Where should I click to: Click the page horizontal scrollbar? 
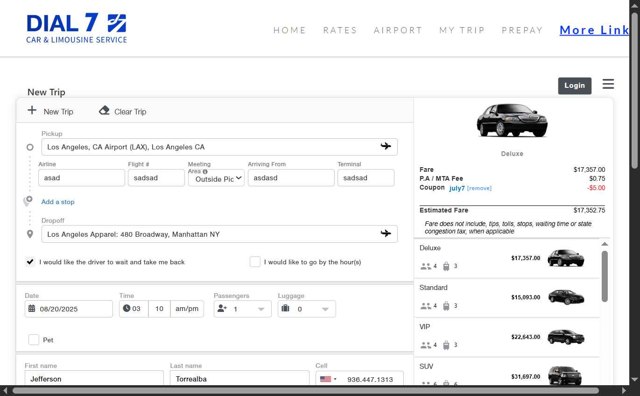pos(305,391)
